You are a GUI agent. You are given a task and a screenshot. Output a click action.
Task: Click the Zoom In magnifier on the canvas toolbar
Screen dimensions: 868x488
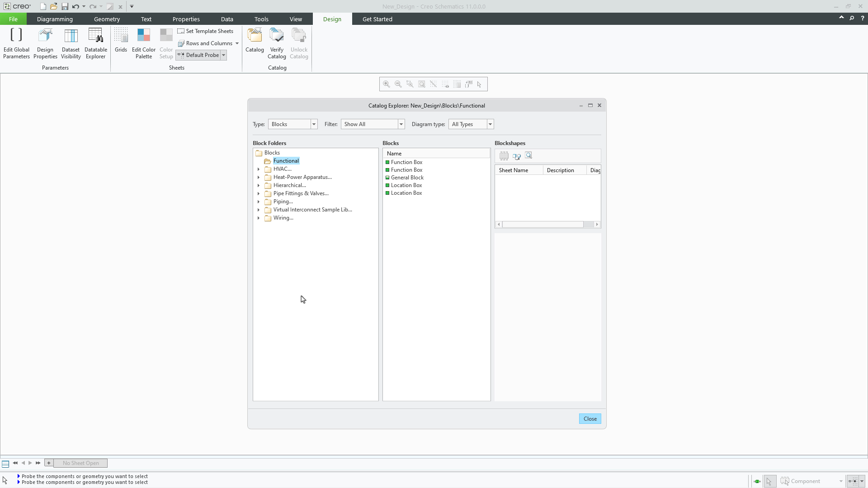387,84
